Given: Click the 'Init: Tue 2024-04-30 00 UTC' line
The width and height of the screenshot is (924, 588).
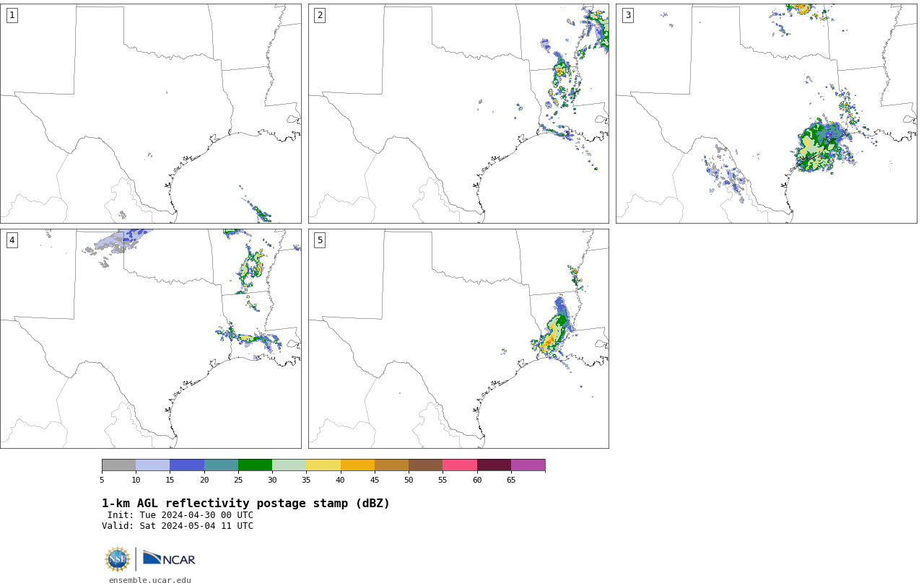Looking at the screenshot, I should (x=180, y=515).
